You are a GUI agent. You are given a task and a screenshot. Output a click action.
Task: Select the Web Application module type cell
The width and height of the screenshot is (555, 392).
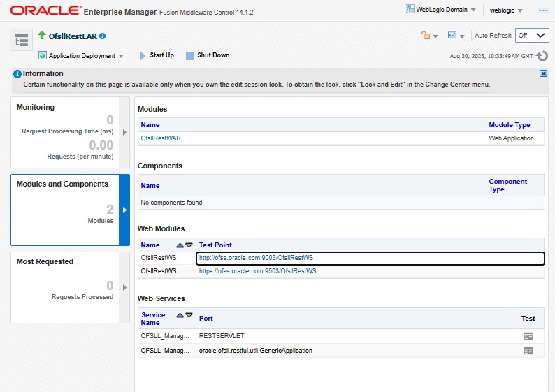515,138
